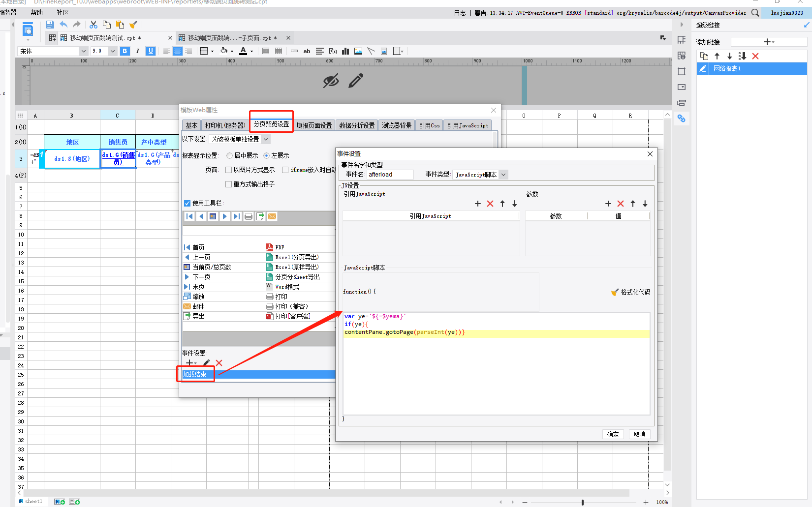The width and height of the screenshot is (812, 507).
Task: Select the 居中展示 radio button
Action: [x=230, y=156]
